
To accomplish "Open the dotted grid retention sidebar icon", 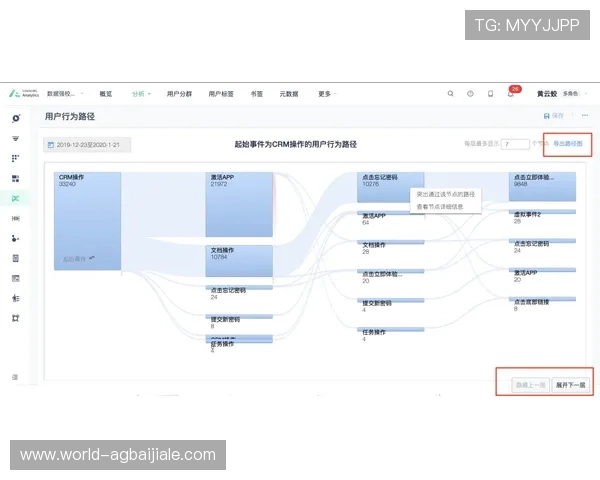I will [15, 158].
